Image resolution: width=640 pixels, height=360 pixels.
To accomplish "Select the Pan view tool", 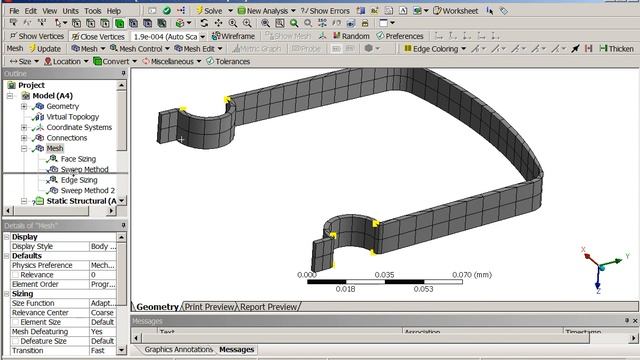I will click(218, 23).
